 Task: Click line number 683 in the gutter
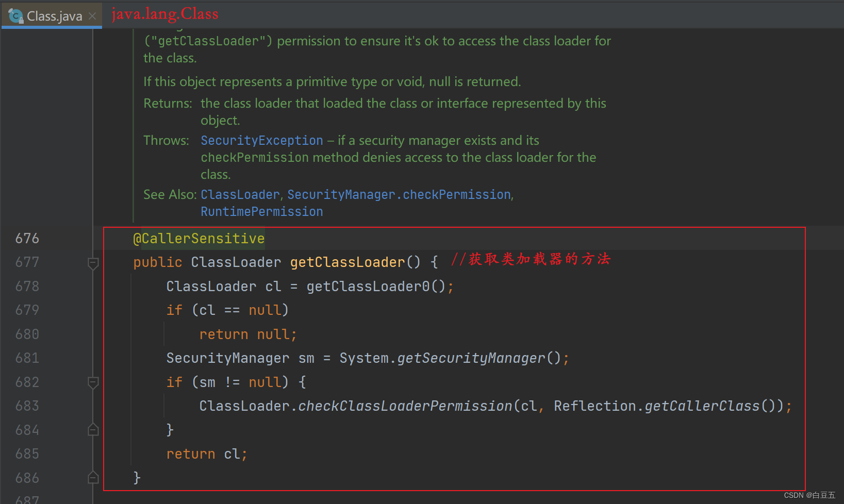[x=27, y=406]
